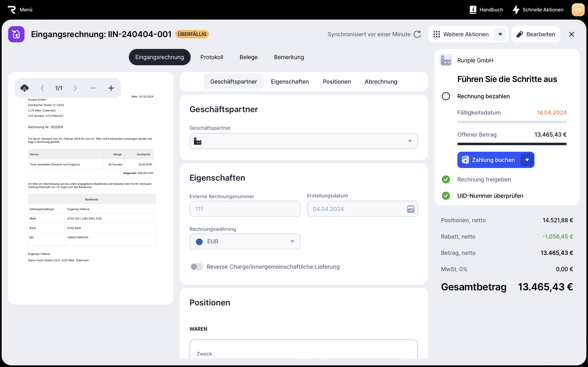Zoom in the invoice preview with plus icon

point(111,88)
